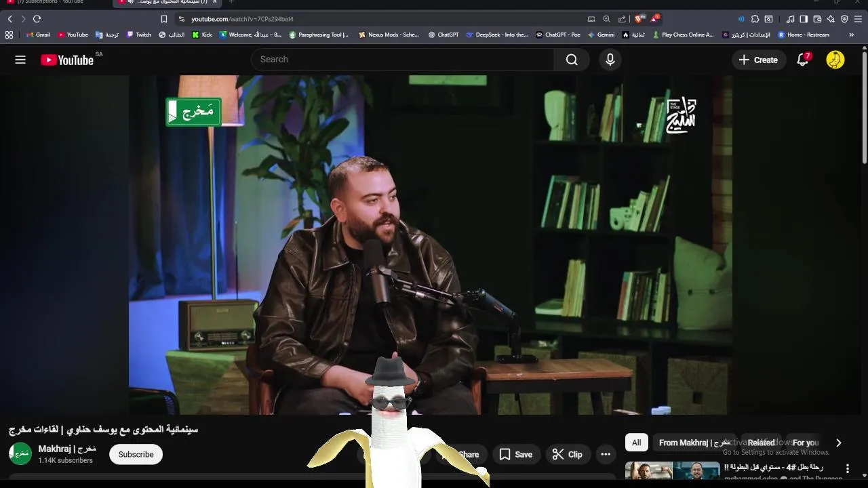Viewport: 868px width, 488px height.
Task: Open Brave VPN shield icon
Action: pos(844,19)
